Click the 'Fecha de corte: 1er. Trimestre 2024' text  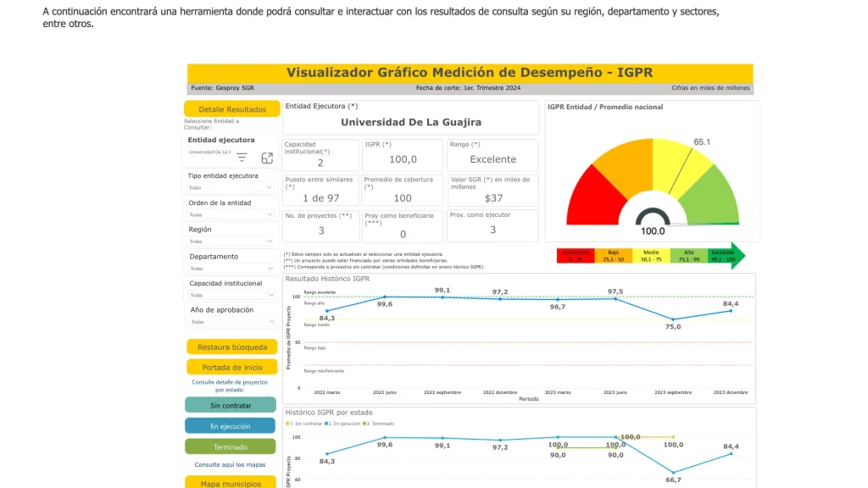click(x=468, y=88)
